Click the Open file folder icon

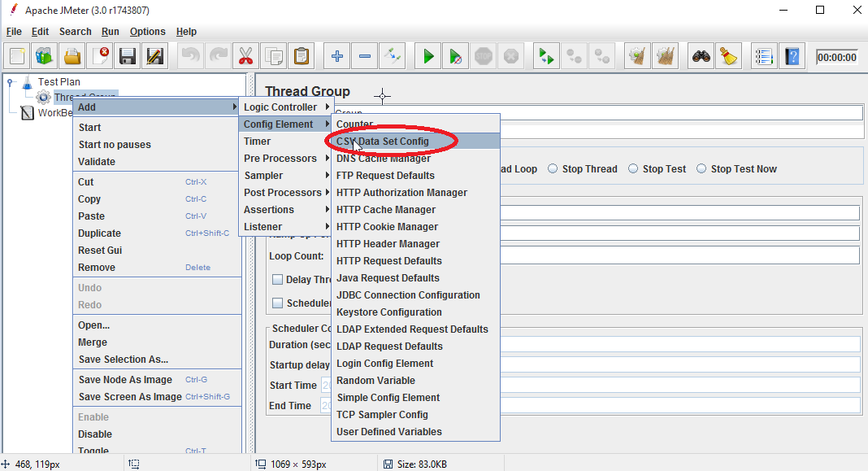click(x=72, y=56)
